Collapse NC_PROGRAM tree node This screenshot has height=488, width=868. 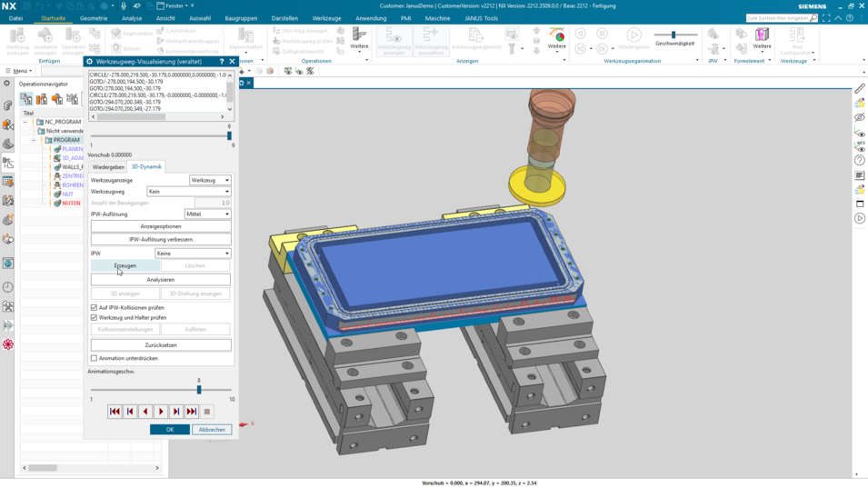pyautogui.click(x=26, y=122)
